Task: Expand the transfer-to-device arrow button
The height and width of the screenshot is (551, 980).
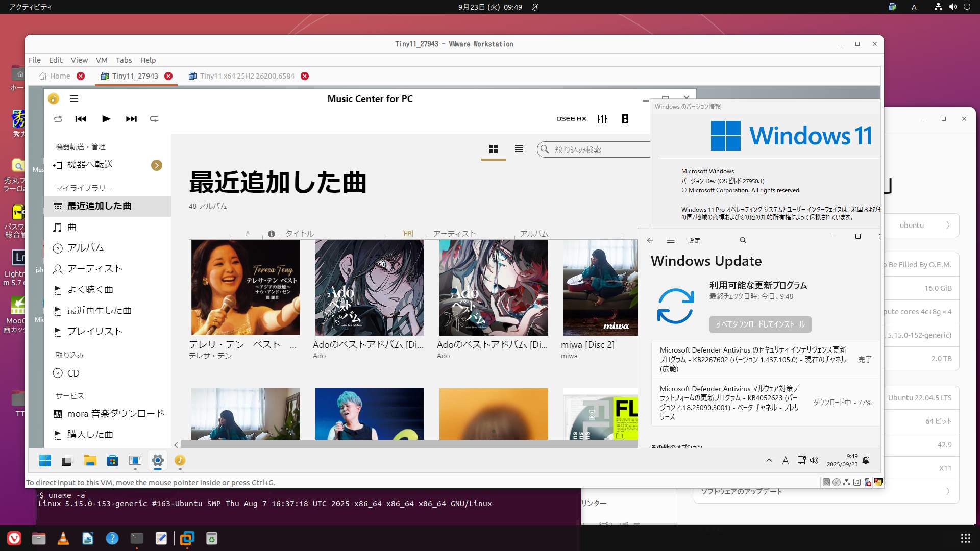Action: click(x=157, y=165)
